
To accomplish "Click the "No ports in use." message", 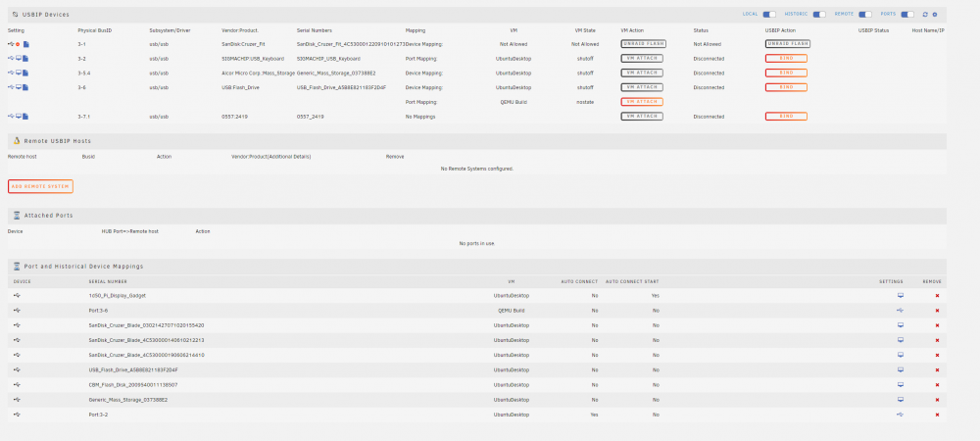I will tap(477, 244).
